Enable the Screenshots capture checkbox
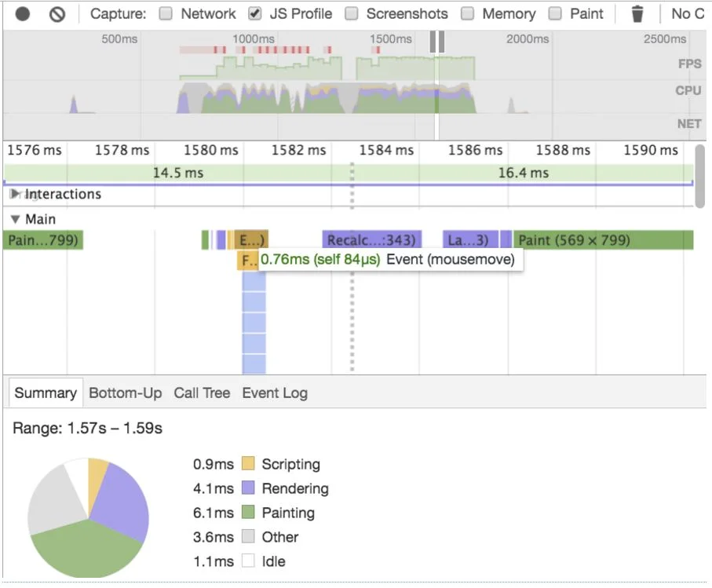 coord(352,13)
